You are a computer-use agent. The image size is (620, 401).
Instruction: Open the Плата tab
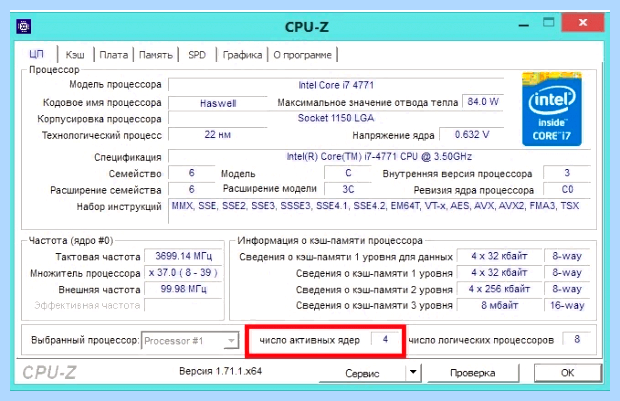[113, 55]
